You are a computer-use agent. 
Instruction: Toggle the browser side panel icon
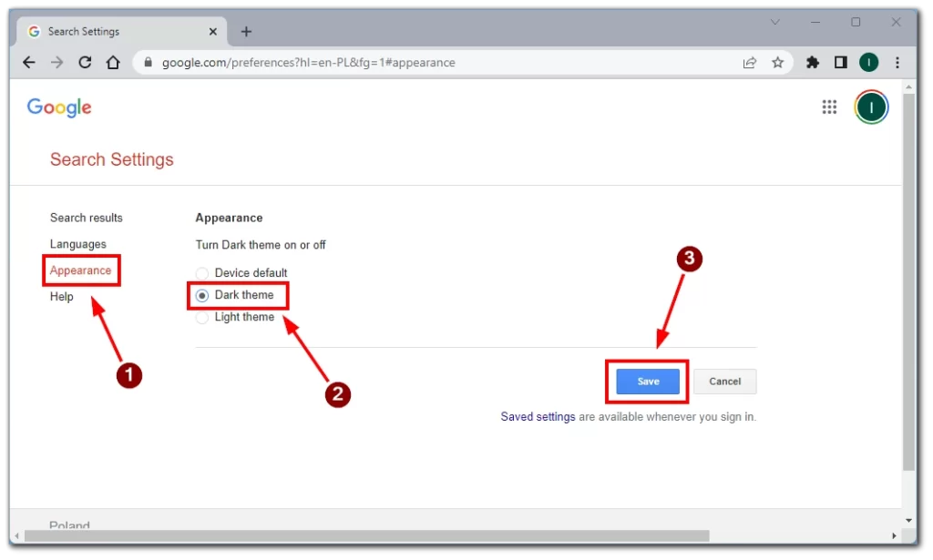pos(840,63)
